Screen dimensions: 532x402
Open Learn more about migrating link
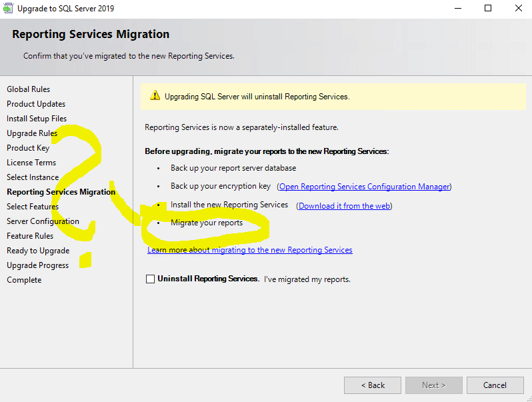(249, 250)
